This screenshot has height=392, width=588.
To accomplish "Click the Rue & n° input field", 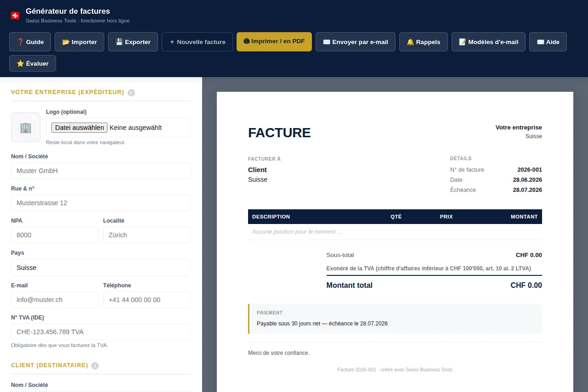I will pos(101,203).
